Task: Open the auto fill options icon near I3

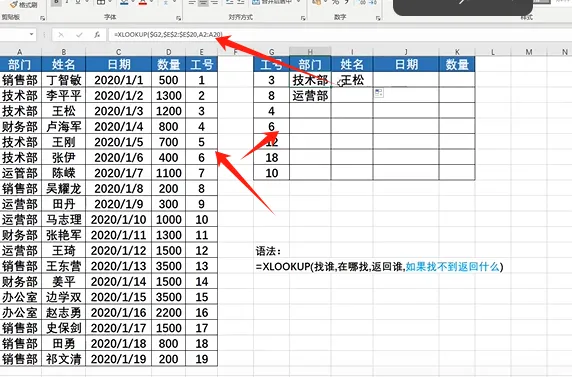Action: point(379,93)
